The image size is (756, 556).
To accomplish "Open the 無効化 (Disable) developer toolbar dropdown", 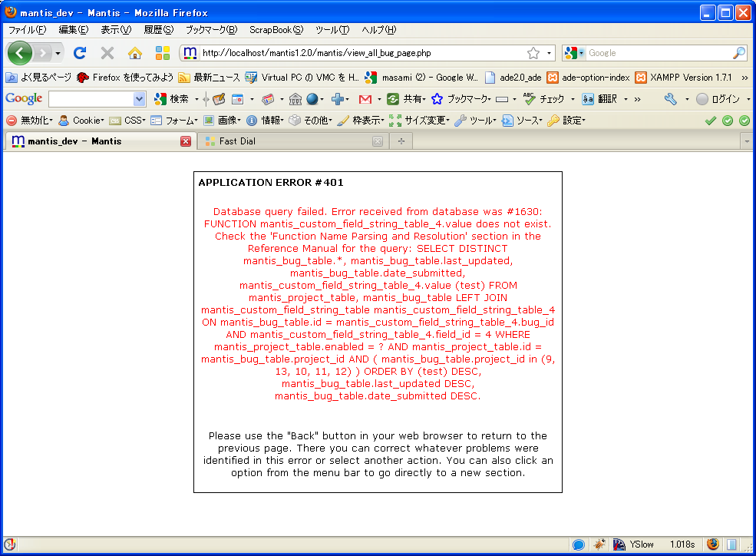I will pos(29,121).
